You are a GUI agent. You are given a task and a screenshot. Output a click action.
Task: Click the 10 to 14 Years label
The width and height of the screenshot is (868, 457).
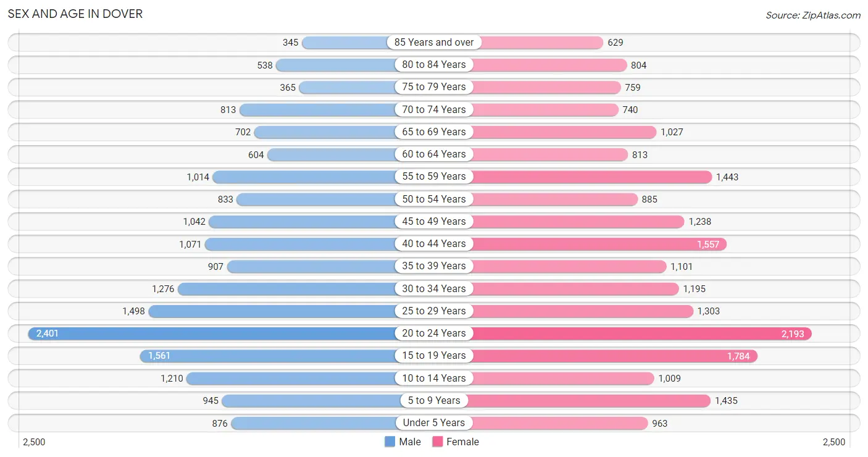click(x=434, y=378)
